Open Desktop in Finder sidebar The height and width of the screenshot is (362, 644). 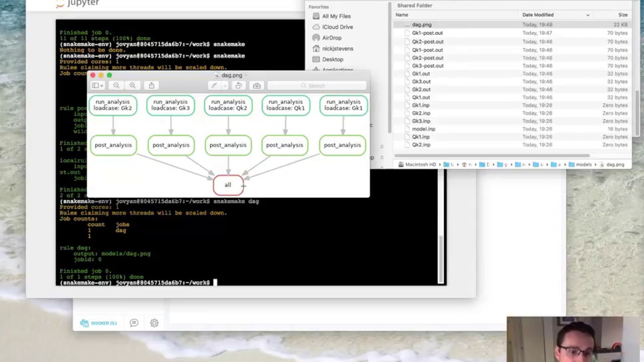(x=333, y=59)
